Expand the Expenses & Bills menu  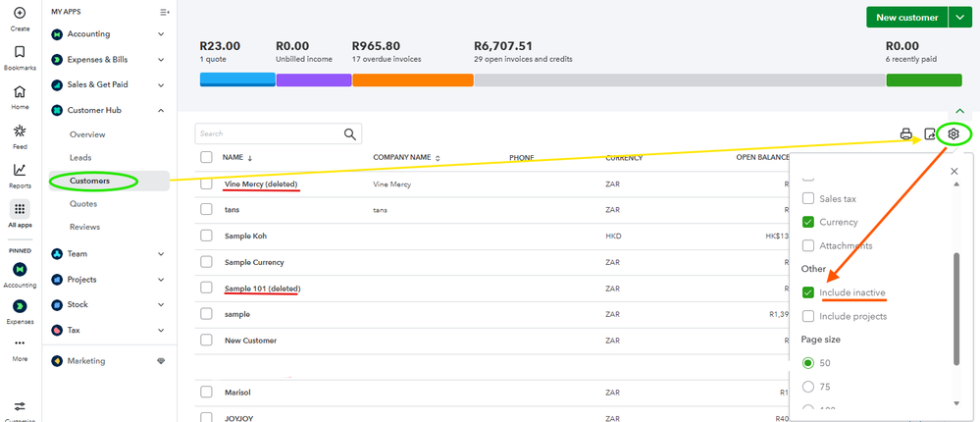point(161,59)
